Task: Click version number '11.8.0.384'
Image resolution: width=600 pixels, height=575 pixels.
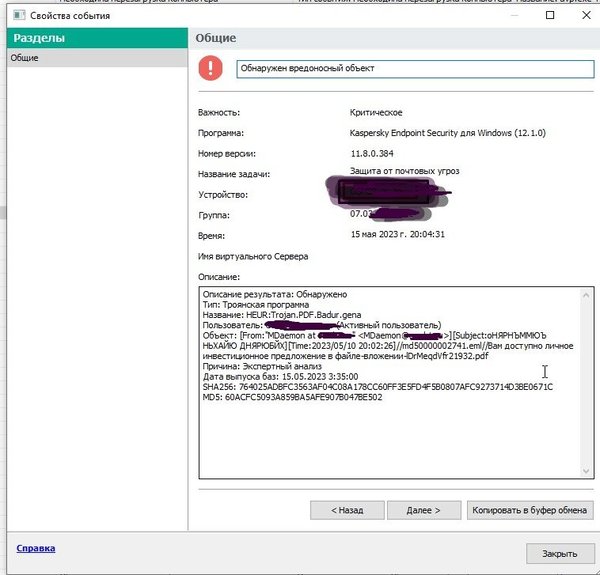Action: [372, 153]
